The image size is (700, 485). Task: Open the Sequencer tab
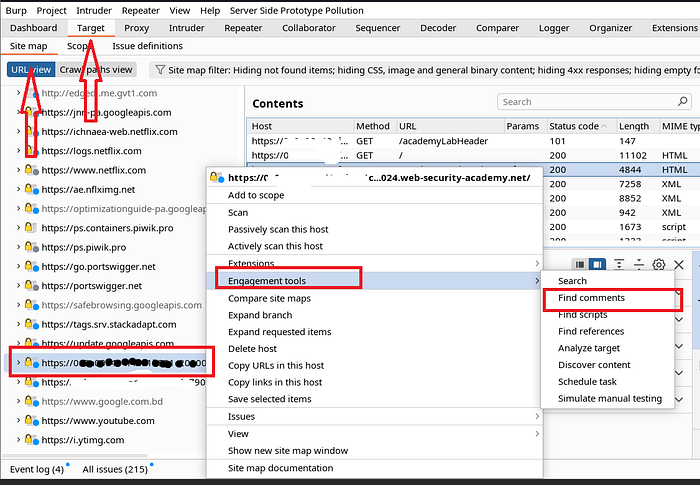point(378,28)
